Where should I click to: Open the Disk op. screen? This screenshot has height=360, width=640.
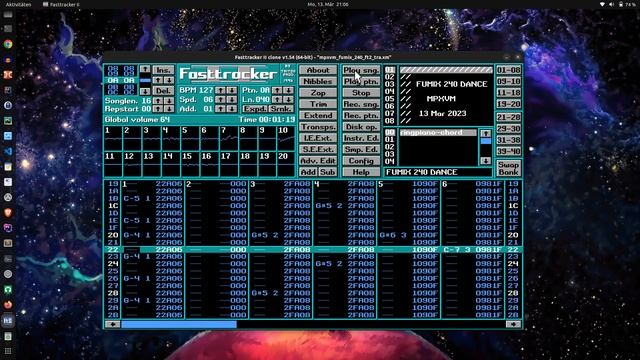(x=361, y=127)
